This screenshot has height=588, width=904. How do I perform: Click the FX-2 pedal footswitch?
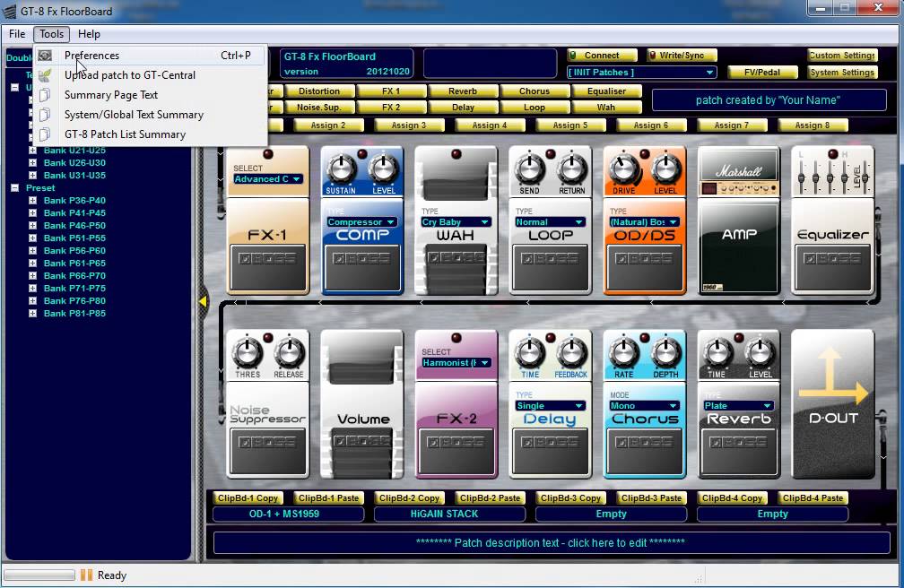tap(456, 451)
